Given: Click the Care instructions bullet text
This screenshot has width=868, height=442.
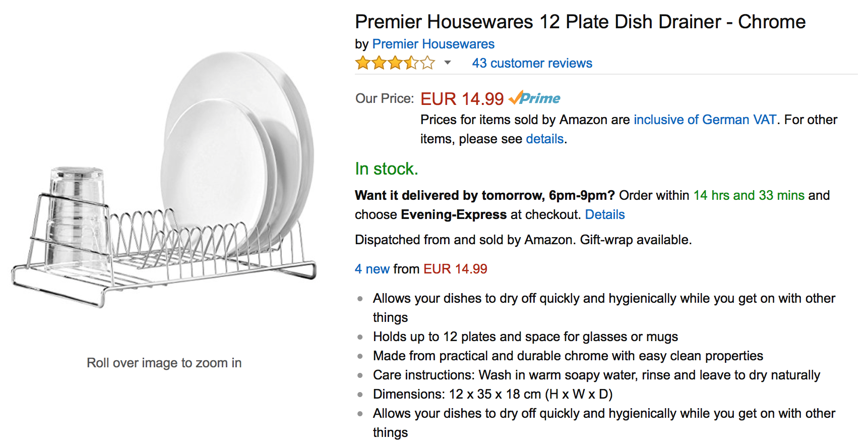Looking at the screenshot, I should pos(596,375).
